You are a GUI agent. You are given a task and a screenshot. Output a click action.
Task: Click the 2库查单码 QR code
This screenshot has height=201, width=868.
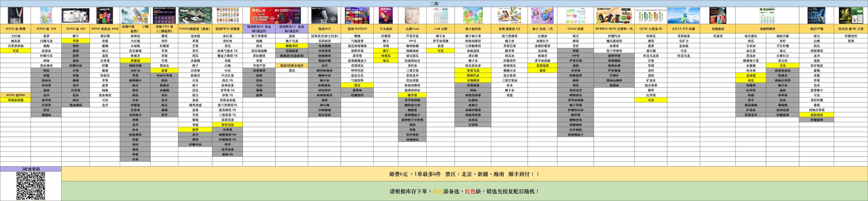[31, 186]
